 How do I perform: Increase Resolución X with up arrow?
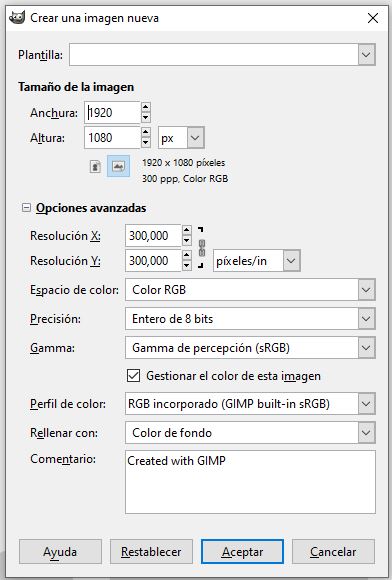point(187,230)
